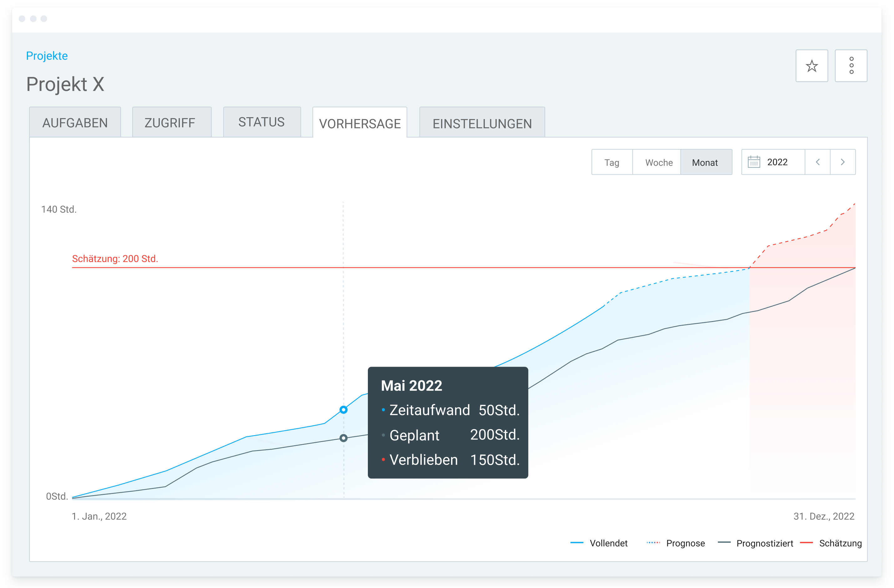This screenshot has height=588, width=894.
Task: Click the blue Zeitaufwand bullet in tooltip
Action: tap(383, 410)
